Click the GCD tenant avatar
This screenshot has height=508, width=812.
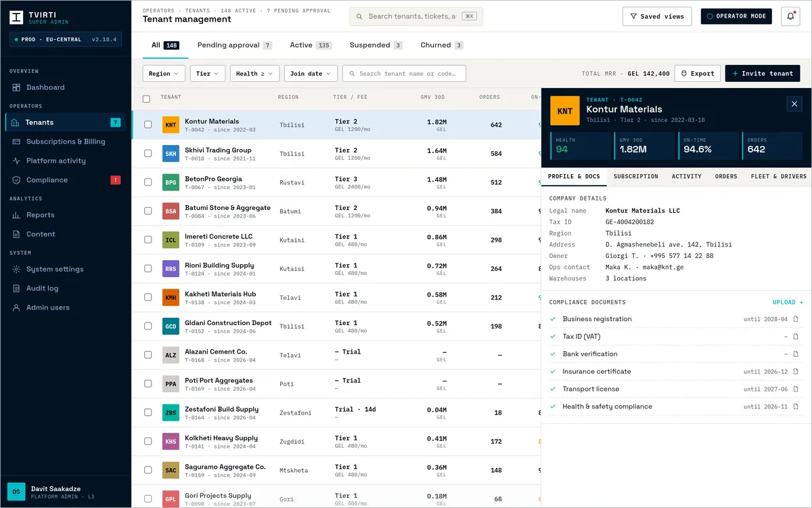[171, 326]
